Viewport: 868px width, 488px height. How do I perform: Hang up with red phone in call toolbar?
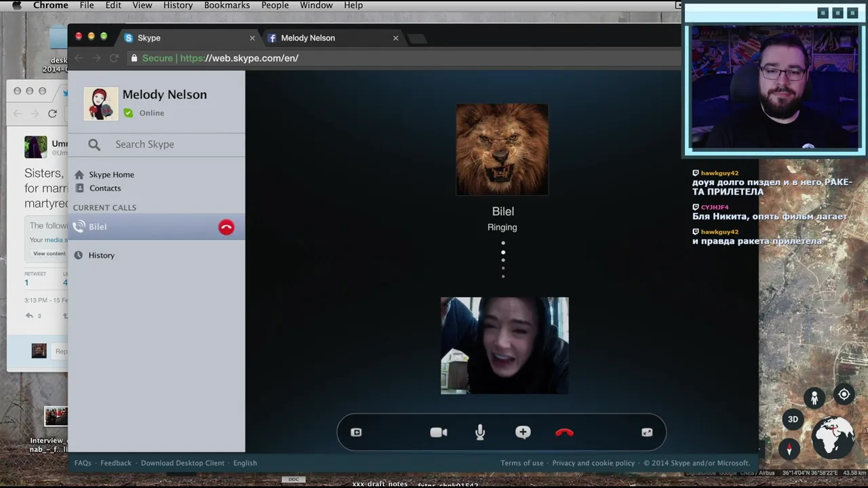click(x=564, y=432)
